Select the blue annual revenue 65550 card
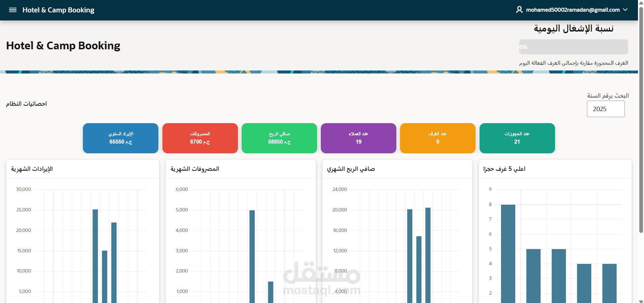This screenshot has width=644, height=303. coord(120,138)
